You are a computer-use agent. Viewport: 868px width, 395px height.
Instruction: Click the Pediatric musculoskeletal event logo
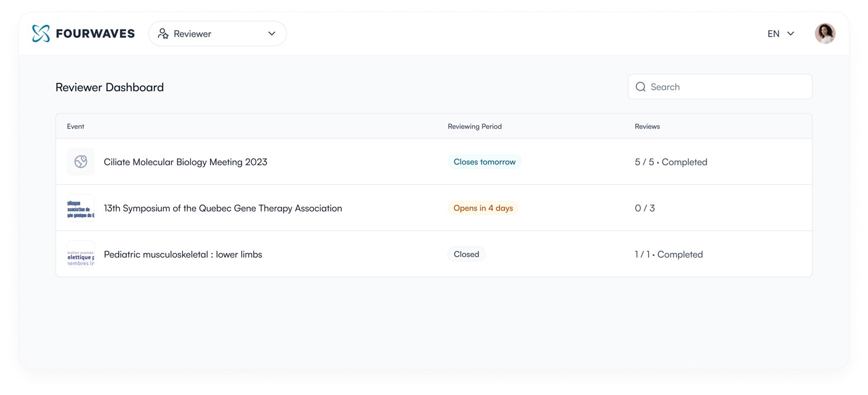tap(81, 255)
